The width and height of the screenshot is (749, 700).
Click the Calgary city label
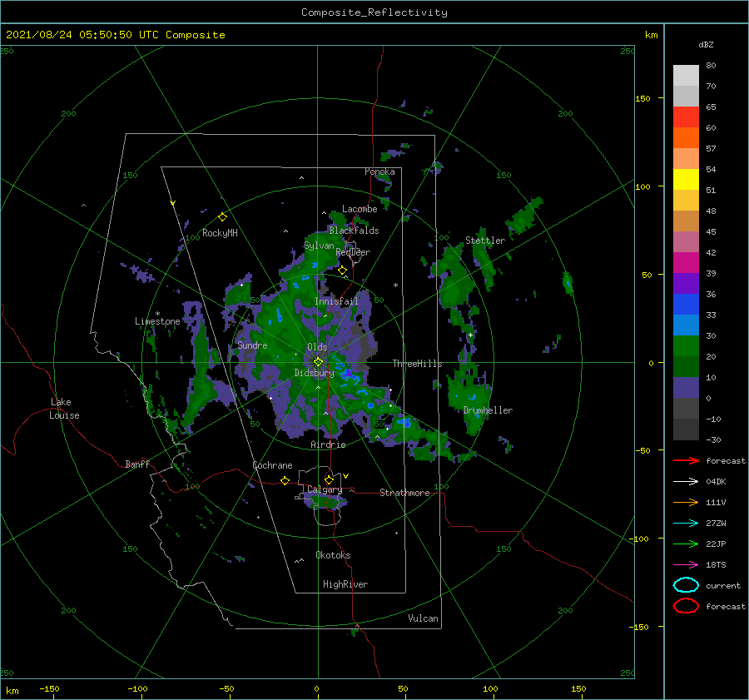pos(325,489)
